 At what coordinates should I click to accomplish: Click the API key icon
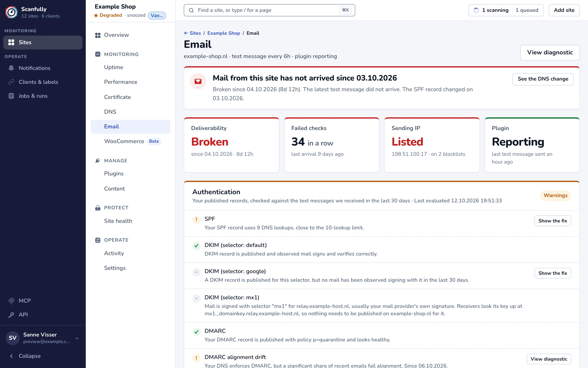[11, 315]
